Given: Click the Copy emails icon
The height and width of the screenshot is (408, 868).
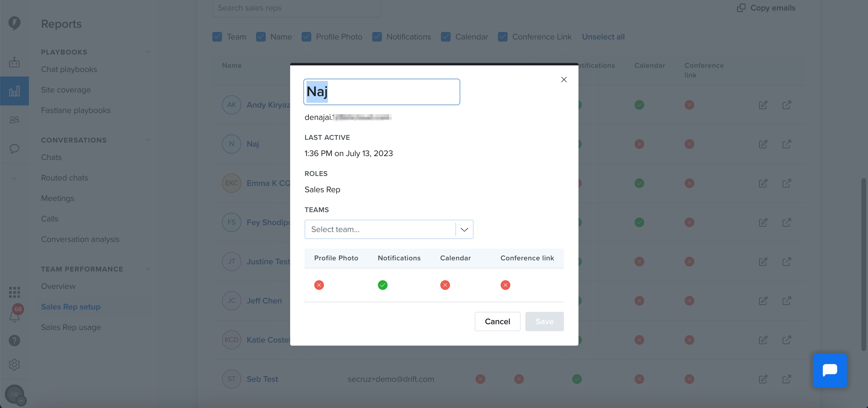Looking at the screenshot, I should [741, 8].
